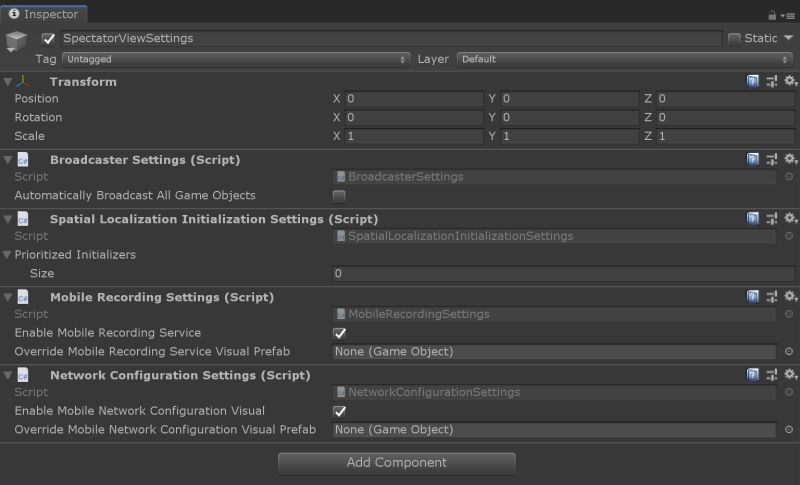Enable Automatically Broadcast All Game Objects
This screenshot has width=800, height=485.
click(339, 196)
